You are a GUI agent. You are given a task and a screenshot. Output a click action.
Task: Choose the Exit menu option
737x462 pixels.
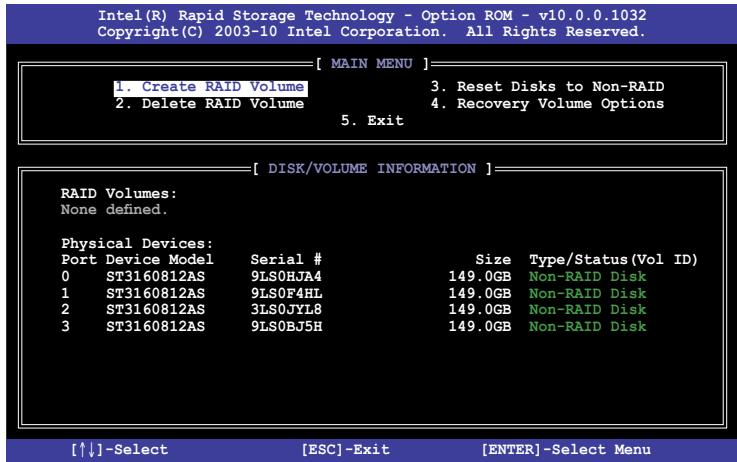(372, 121)
